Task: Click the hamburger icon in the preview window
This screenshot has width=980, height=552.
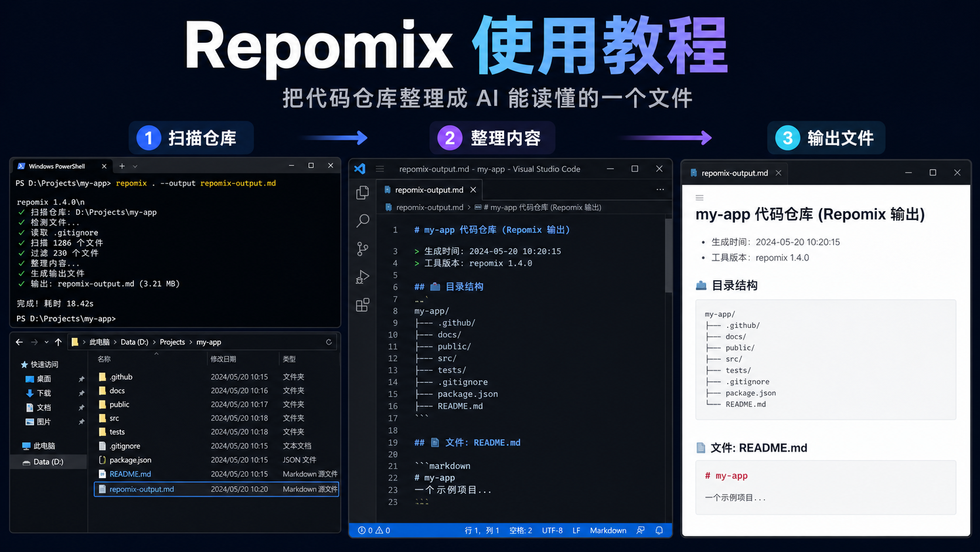Action: pos(699,198)
